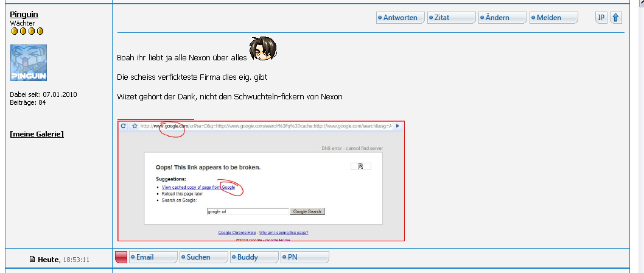Viewport: 644px width, 273px height.
Task: Send a private message via PN
Action: (x=304, y=257)
